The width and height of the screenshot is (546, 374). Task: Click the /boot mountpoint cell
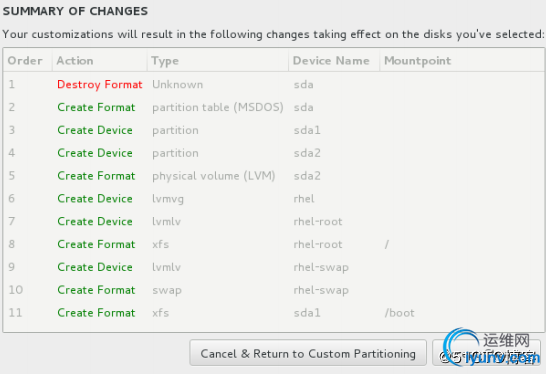[399, 313]
